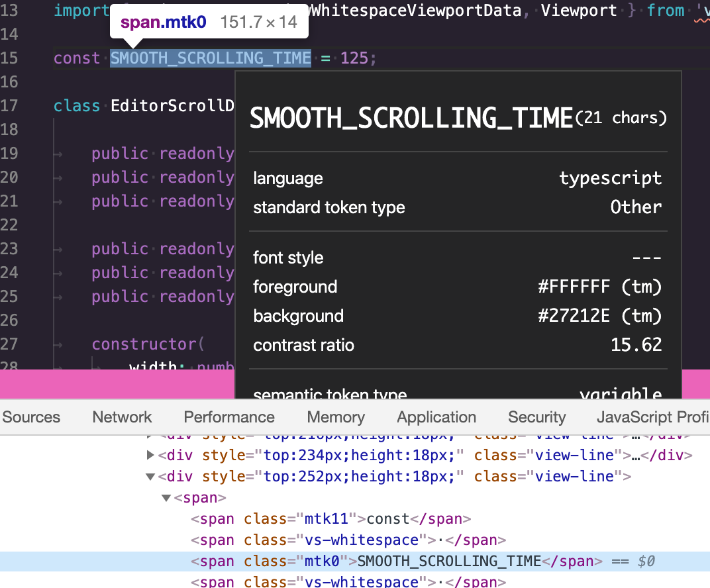Select the SMOOTH_SCROLLING_TIME constant on line 15
This screenshot has height=588, width=710.
coord(210,58)
